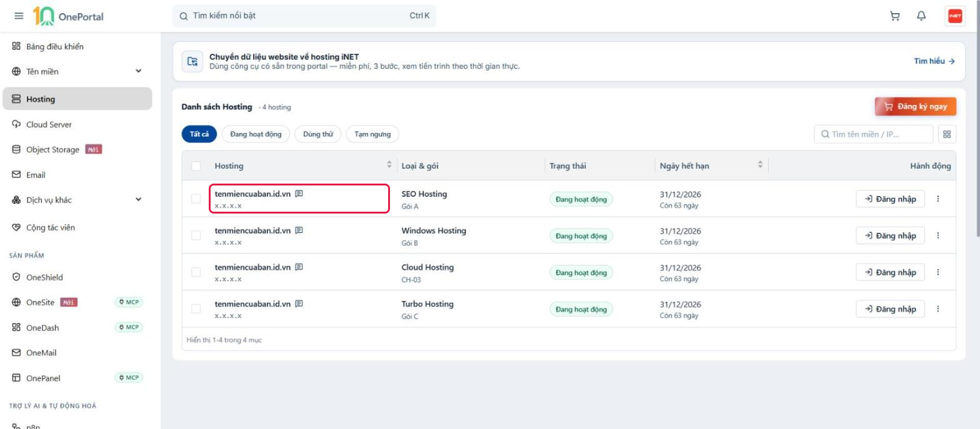Screen dimensions: 980x429
Task: Click Đăng nhập for Turbo Hosting
Action: pos(890,309)
